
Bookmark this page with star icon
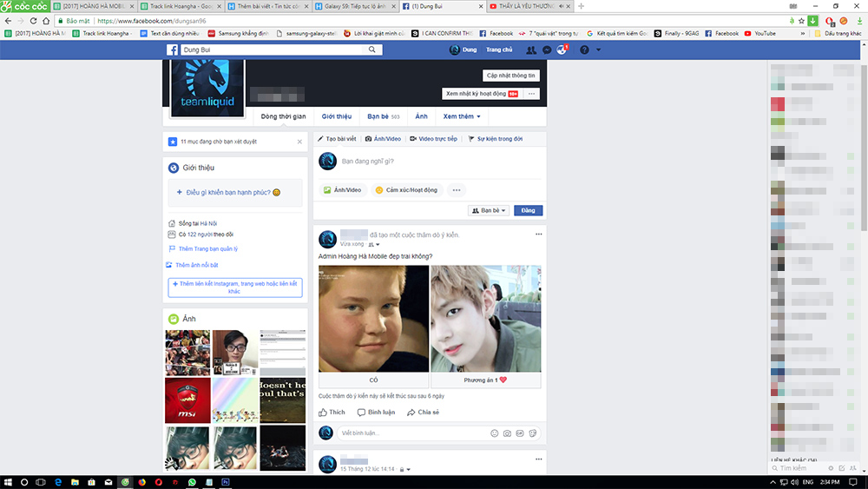tap(801, 21)
